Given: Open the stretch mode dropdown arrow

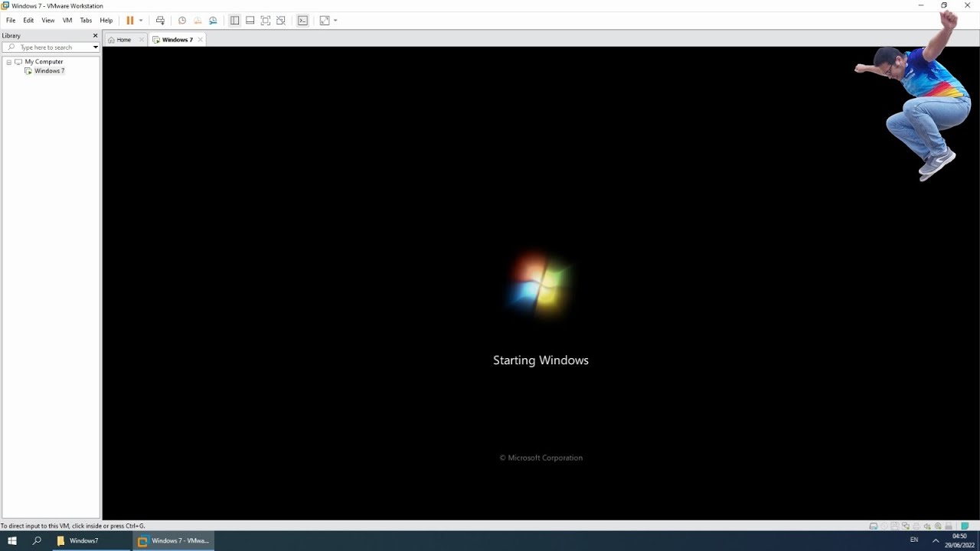Looking at the screenshot, I should [x=335, y=21].
